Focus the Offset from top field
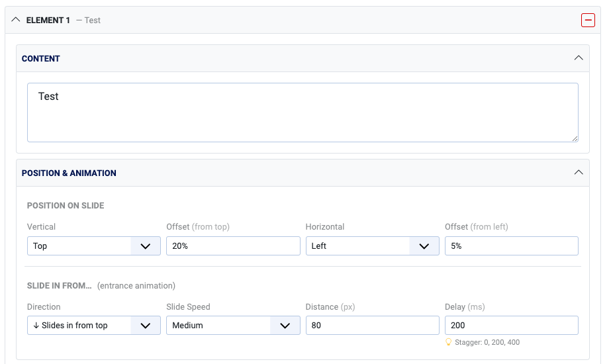This screenshot has height=364, width=609. coord(233,246)
